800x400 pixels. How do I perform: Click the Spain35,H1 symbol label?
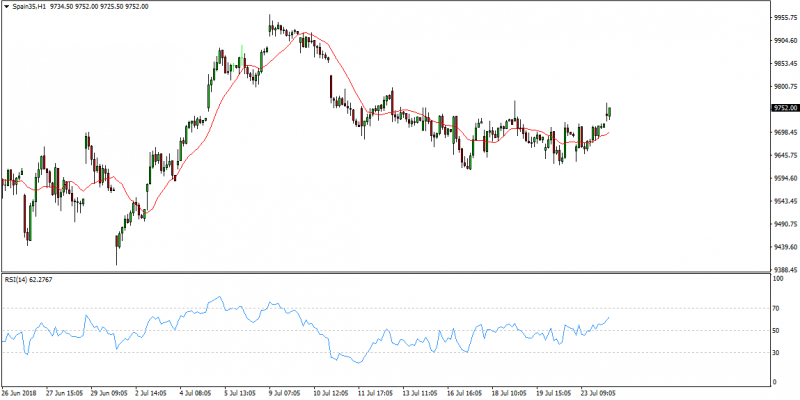click(29, 7)
